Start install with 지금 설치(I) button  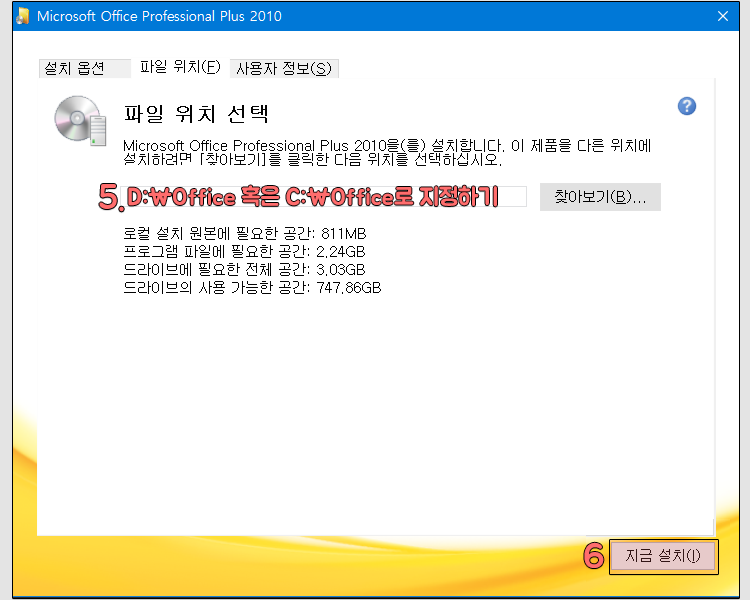pyautogui.click(x=663, y=556)
